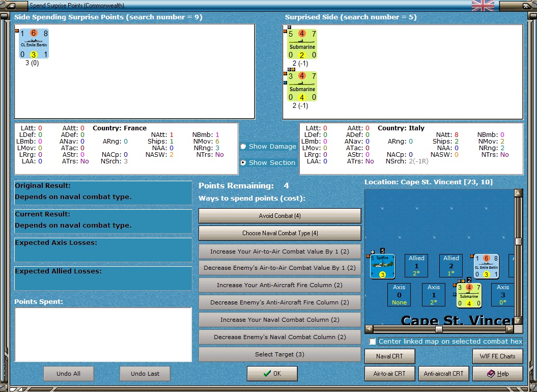
Task: Click the Axis 3 sea box on map
Action: [503, 295]
